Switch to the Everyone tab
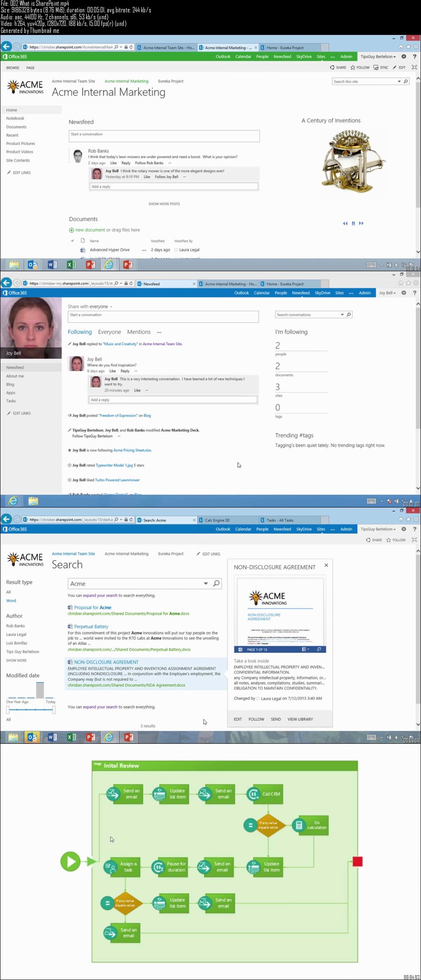The image size is (421, 980). click(109, 332)
